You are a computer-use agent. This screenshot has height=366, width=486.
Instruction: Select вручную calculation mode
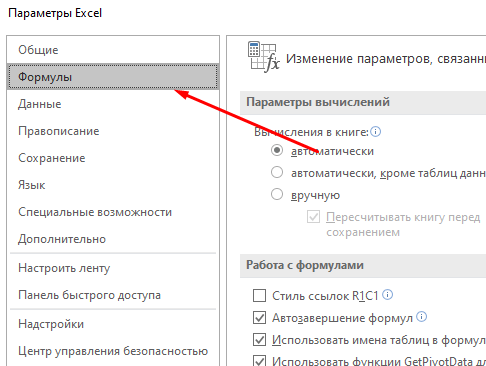click(x=277, y=194)
